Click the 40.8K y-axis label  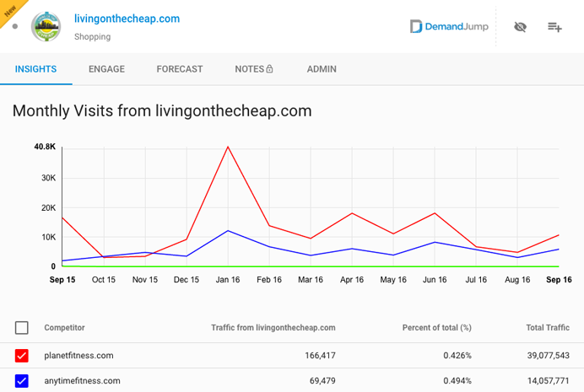pyautogui.click(x=45, y=147)
